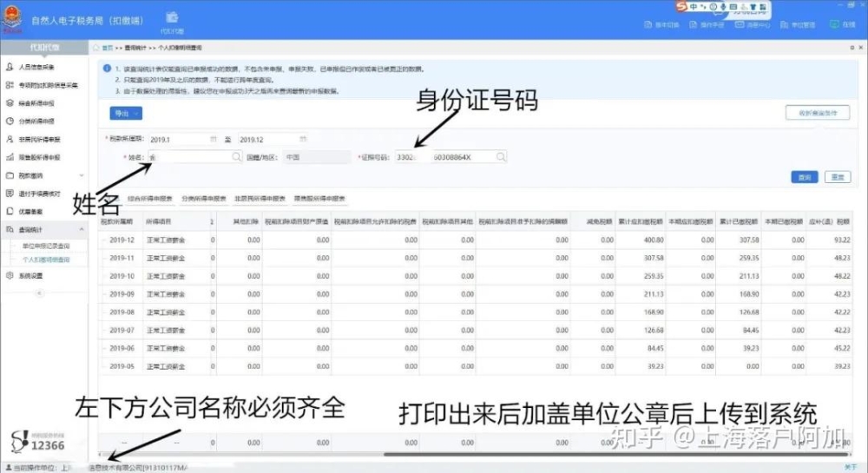This screenshot has height=473, width=868.
Task: Click the 姓名 name input field
Action: tap(194, 157)
